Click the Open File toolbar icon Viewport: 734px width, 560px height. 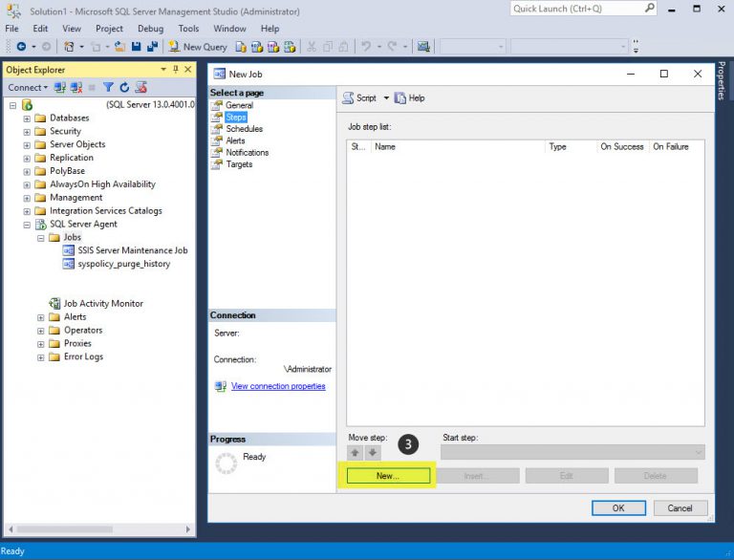click(x=119, y=47)
